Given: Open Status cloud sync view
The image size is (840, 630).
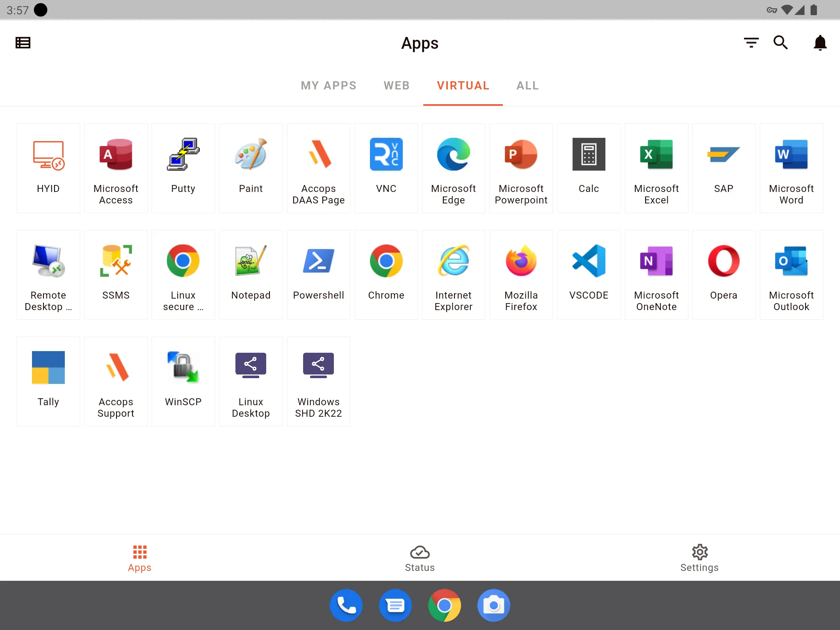Looking at the screenshot, I should point(419,557).
